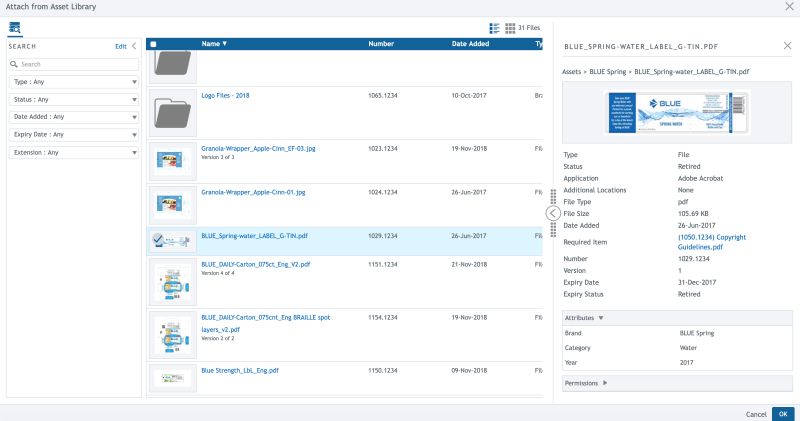
Task: Click the 31-Dec-2017 expiry date value
Action: tap(697, 282)
